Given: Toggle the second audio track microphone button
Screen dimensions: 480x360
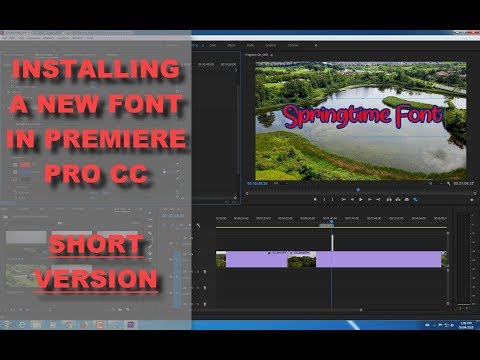Looking at the screenshot, I should tap(204, 288).
